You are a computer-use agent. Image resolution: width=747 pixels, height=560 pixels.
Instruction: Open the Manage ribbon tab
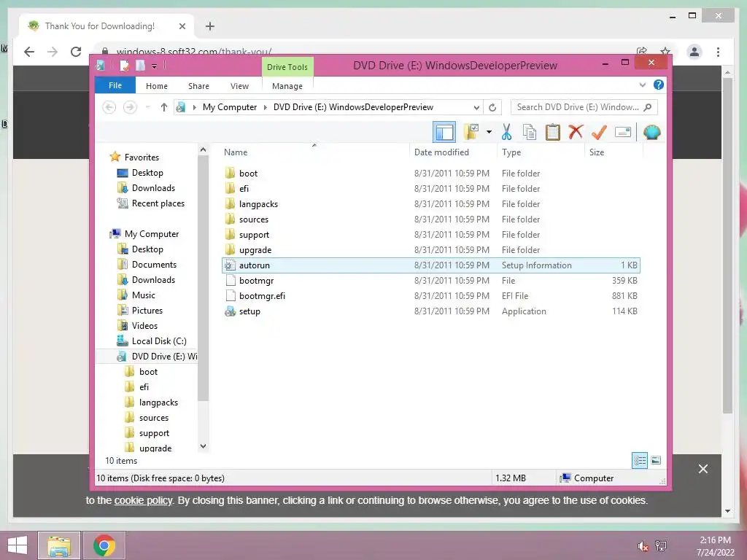pos(287,86)
